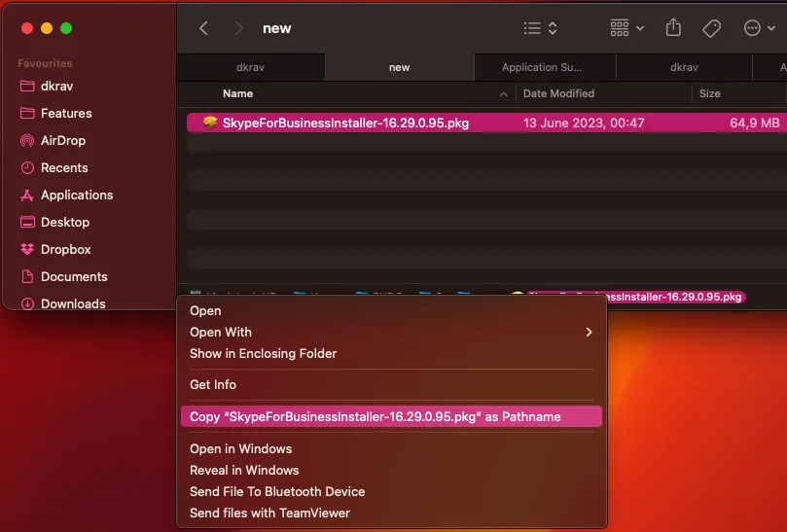Click the Dropbox logo icon

pos(27,249)
